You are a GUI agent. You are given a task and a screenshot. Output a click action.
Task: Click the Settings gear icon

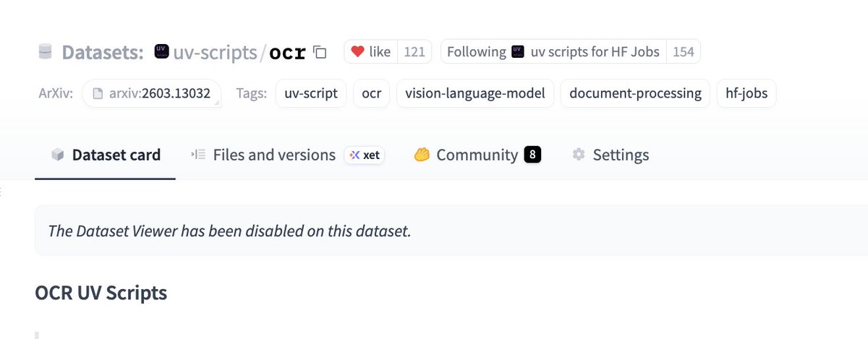578,155
